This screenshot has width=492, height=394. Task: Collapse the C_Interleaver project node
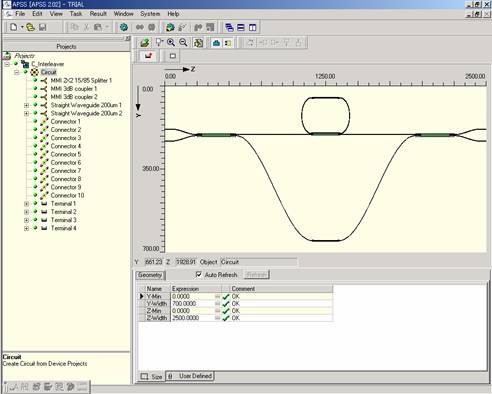(x=7, y=64)
